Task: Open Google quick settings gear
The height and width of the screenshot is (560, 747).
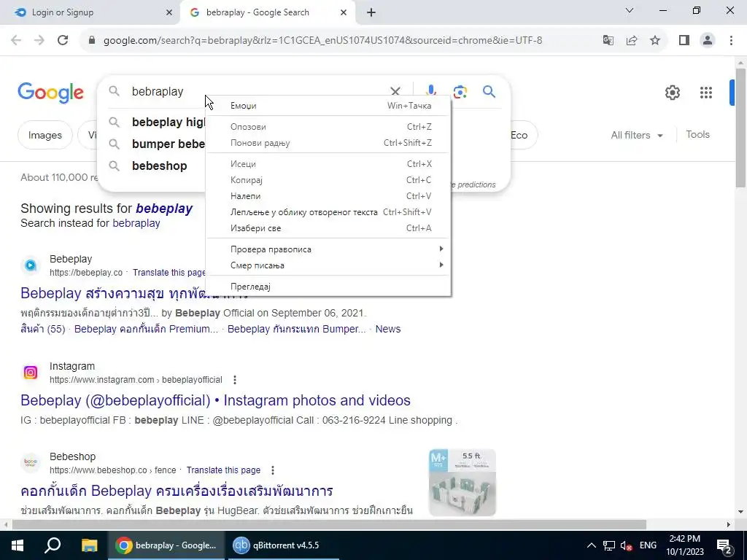Action: coord(672,93)
